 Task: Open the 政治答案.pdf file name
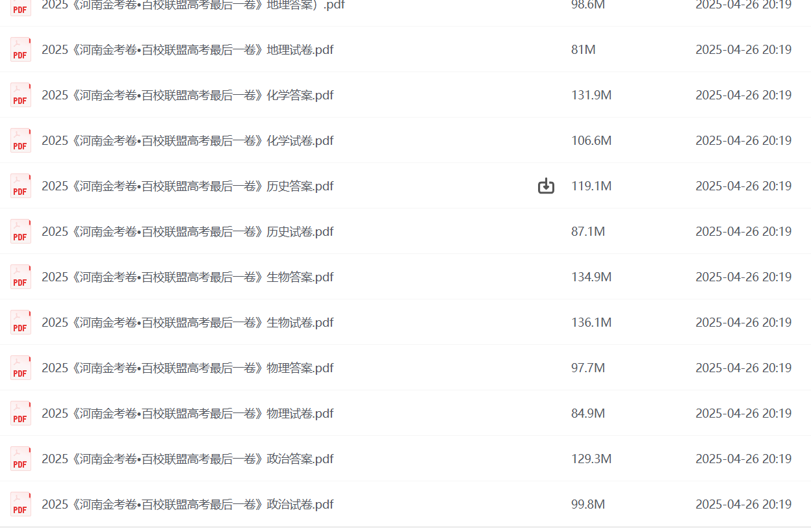[187, 459]
